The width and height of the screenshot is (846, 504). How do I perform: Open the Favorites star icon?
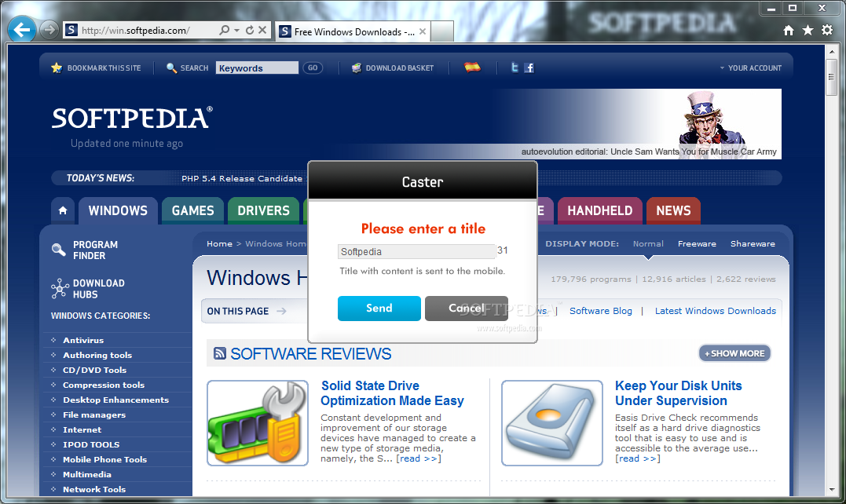808,30
